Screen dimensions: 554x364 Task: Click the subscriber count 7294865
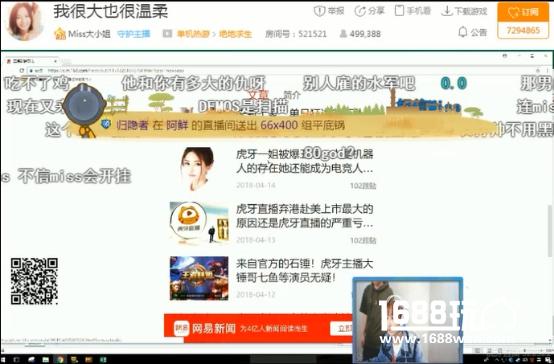(523, 30)
